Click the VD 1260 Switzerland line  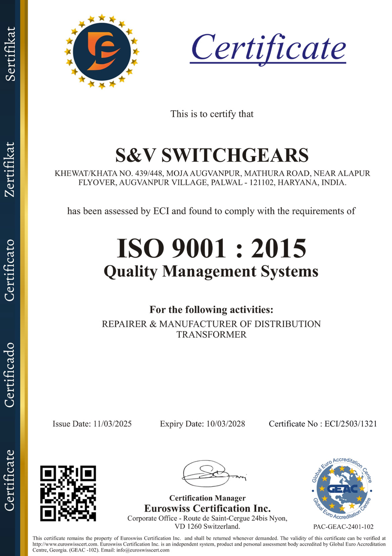[x=207, y=526]
